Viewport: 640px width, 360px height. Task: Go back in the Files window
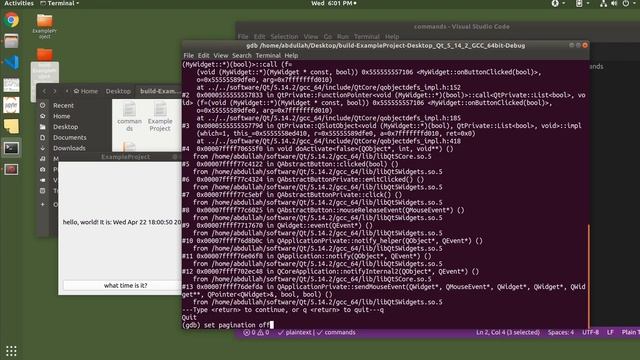point(44,91)
